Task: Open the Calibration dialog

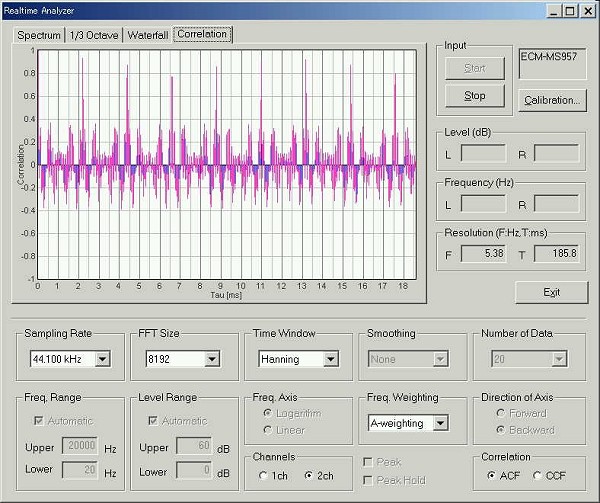Action: pyautogui.click(x=551, y=100)
